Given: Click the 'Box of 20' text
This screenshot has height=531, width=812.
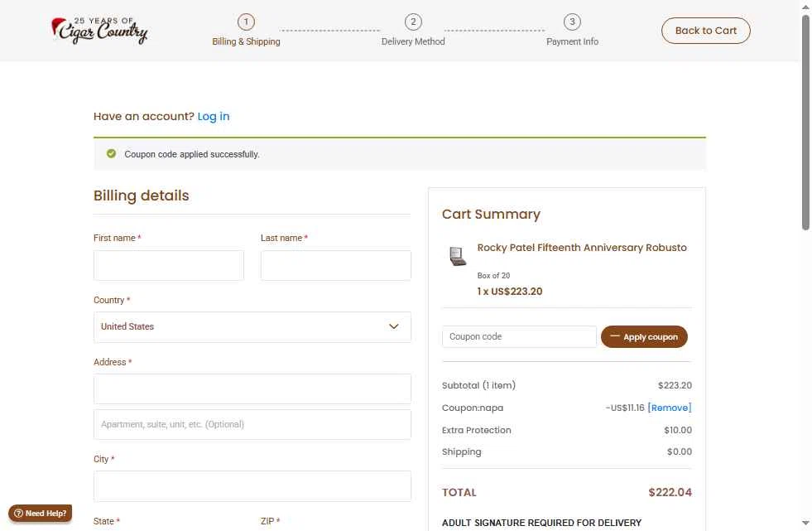Looking at the screenshot, I should tap(493, 276).
